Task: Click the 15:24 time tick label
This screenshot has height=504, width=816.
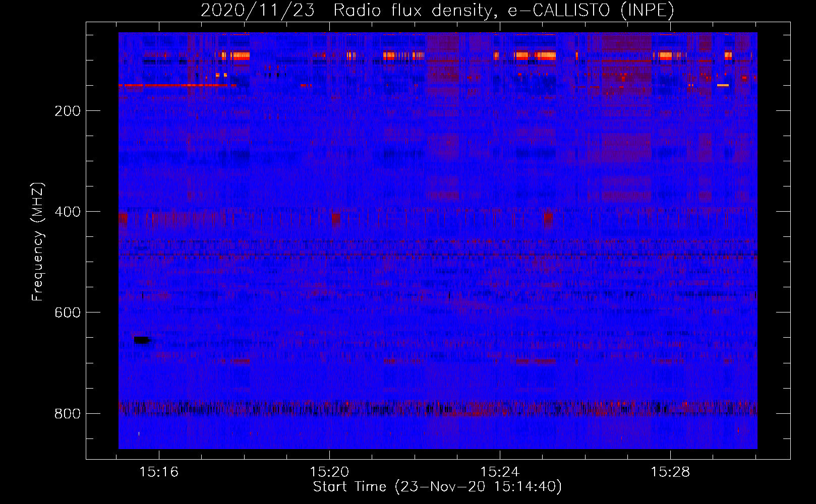Action: 500,472
